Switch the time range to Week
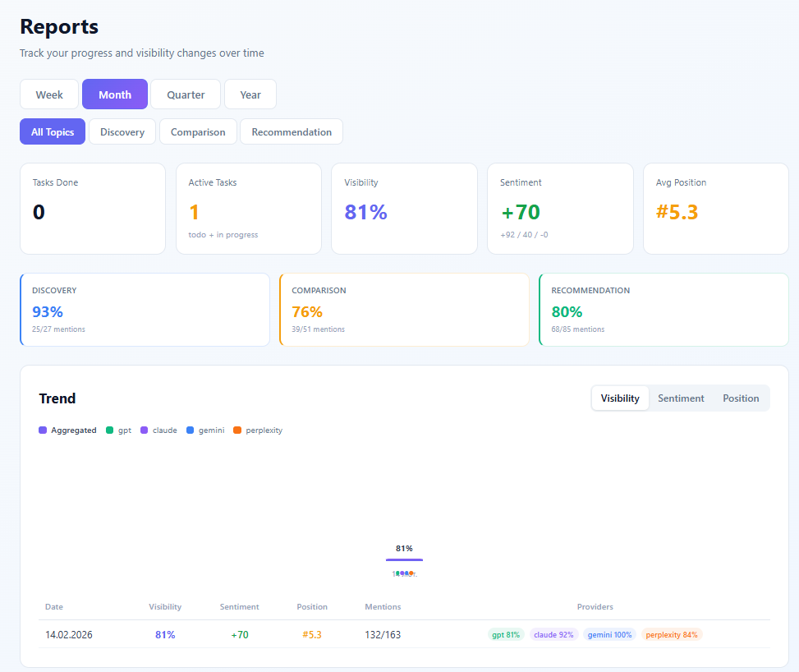Viewport: 799px width, 672px height. point(48,94)
